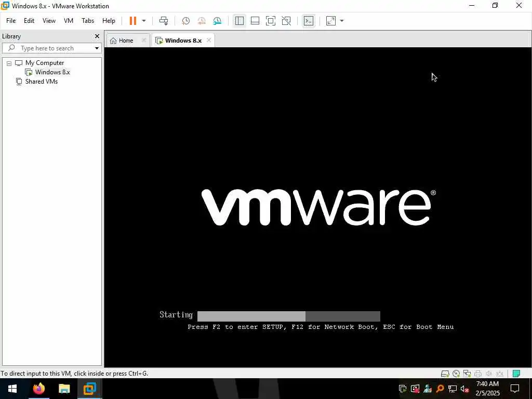532x399 pixels.
Task: Click the USB device status icon
Action: [500, 374]
